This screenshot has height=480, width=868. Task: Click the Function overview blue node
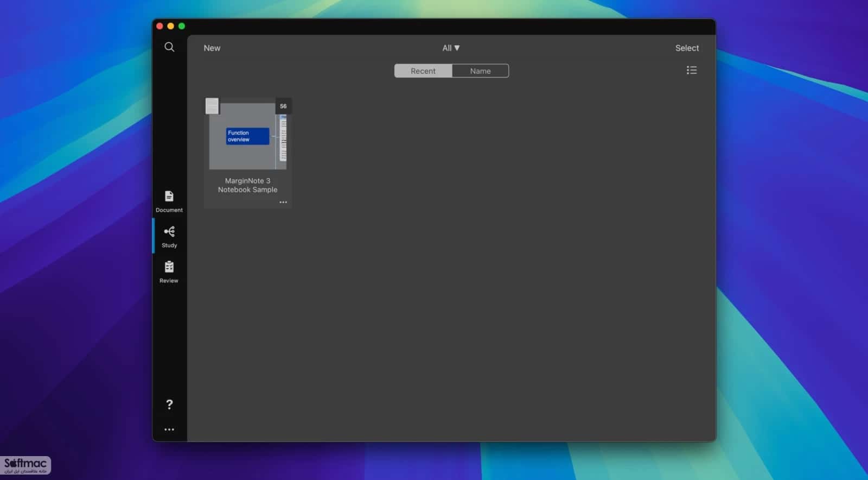(x=247, y=136)
